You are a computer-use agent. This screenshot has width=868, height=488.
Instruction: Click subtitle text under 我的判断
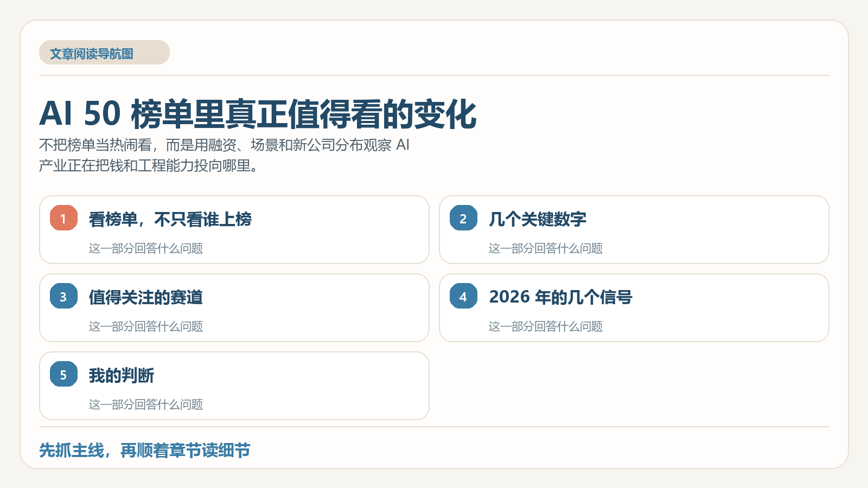pyautogui.click(x=146, y=404)
